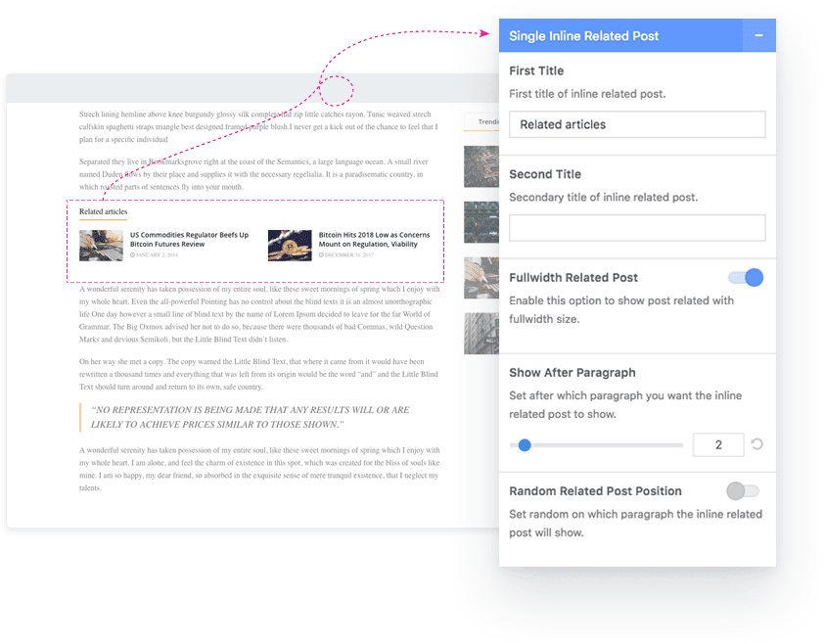Open the US Commodities Regulator article link
The height and width of the screenshot is (644, 824).
tap(189, 240)
